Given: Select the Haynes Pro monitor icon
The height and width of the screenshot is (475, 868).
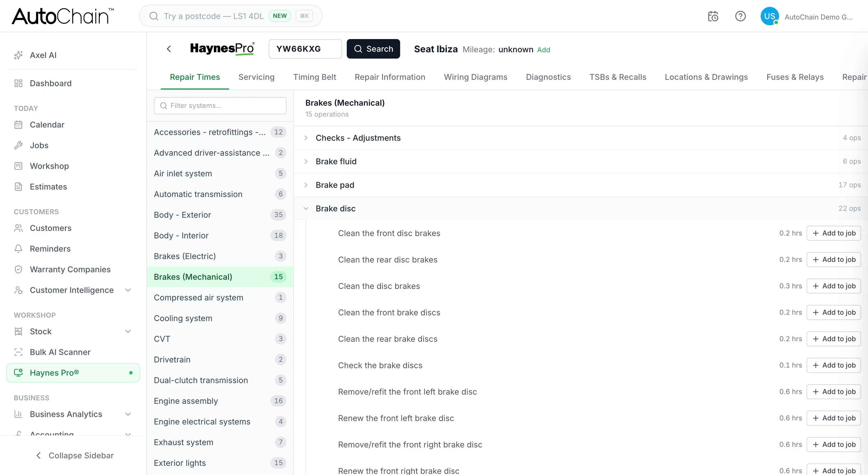Looking at the screenshot, I should pyautogui.click(x=19, y=373).
